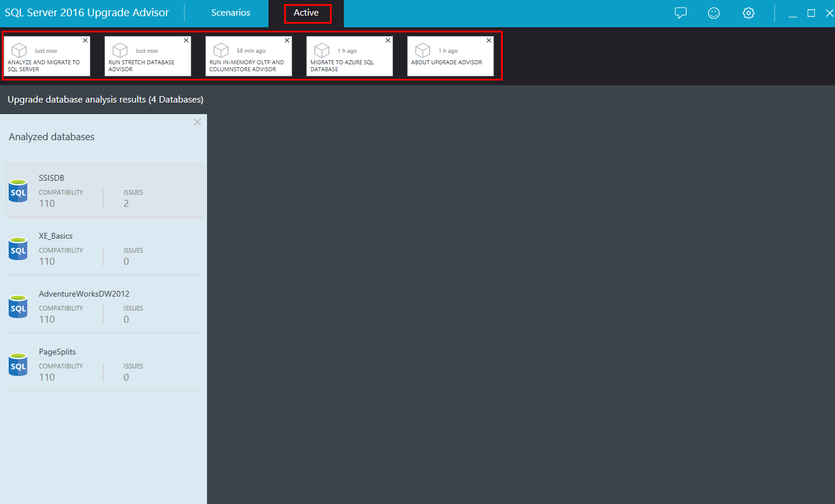
Task: Select the AdventureWorksDW2012 database name
Action: coord(84,294)
